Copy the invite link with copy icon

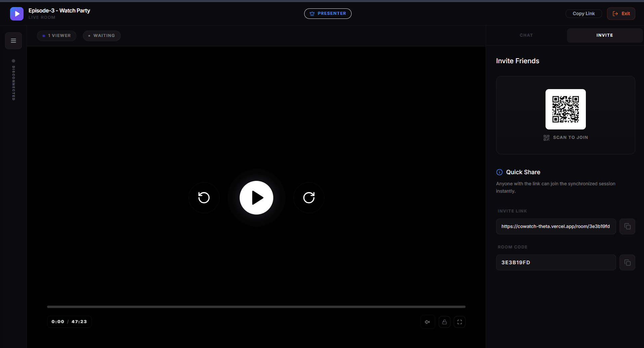[627, 226]
